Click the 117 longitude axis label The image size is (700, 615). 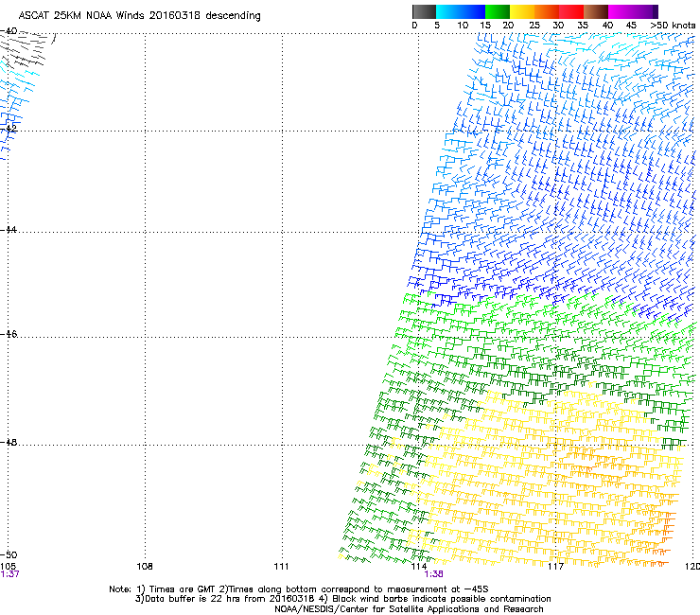pos(555,567)
